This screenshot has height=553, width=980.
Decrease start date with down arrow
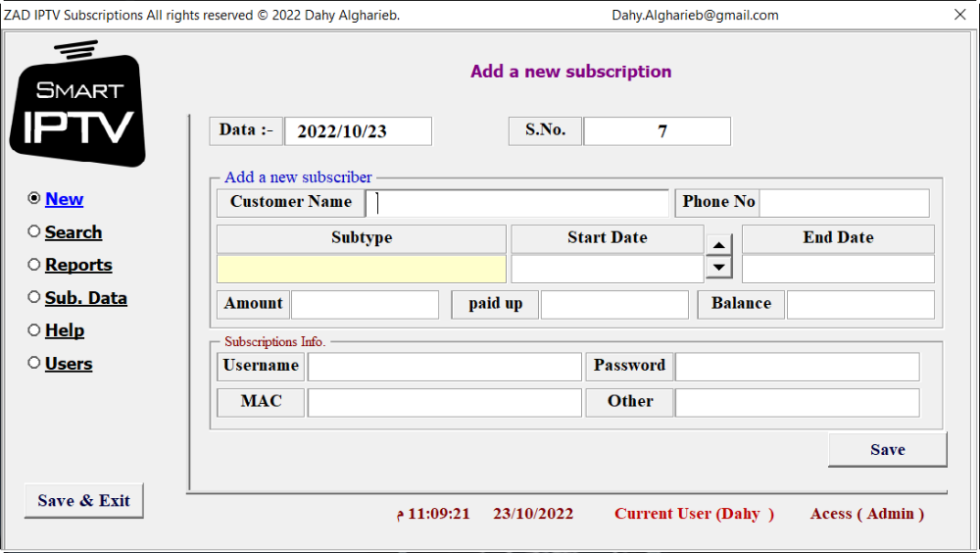click(718, 267)
